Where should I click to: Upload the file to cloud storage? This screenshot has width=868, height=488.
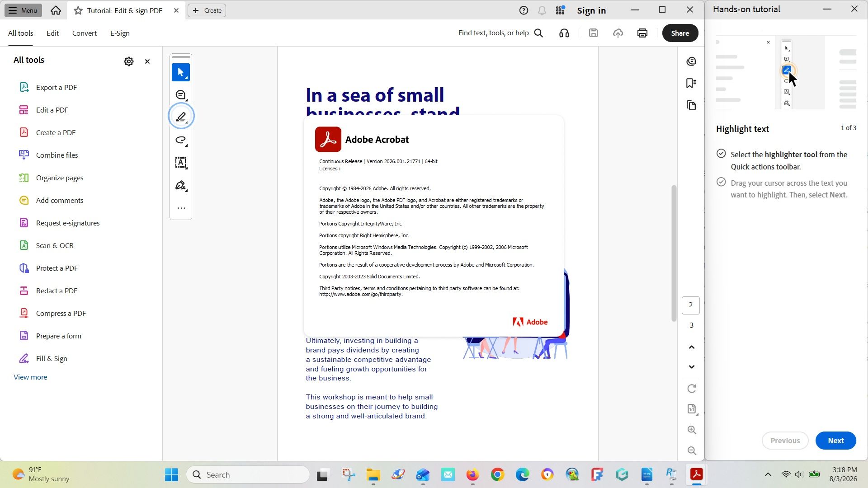click(x=618, y=33)
